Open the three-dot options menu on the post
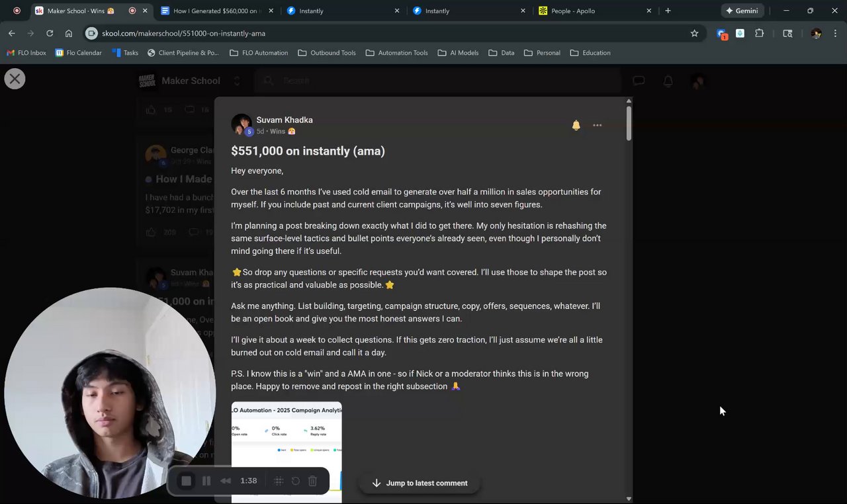 click(x=598, y=125)
